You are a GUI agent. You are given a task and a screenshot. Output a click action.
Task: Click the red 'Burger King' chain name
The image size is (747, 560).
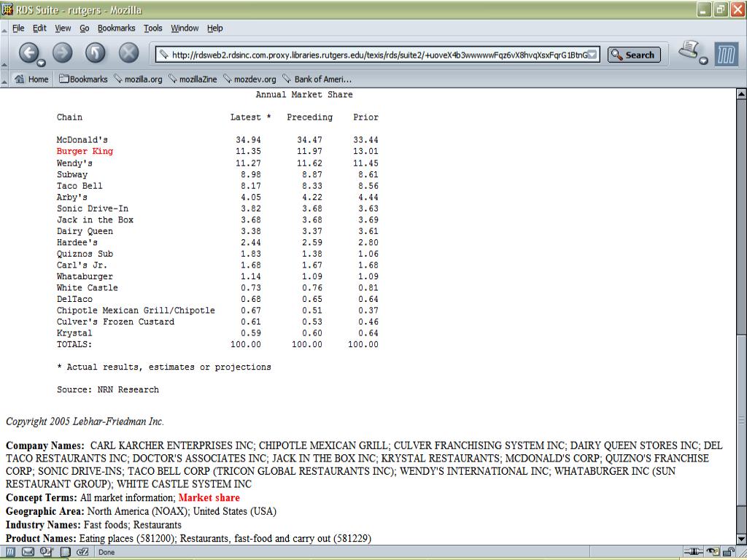[x=85, y=151]
